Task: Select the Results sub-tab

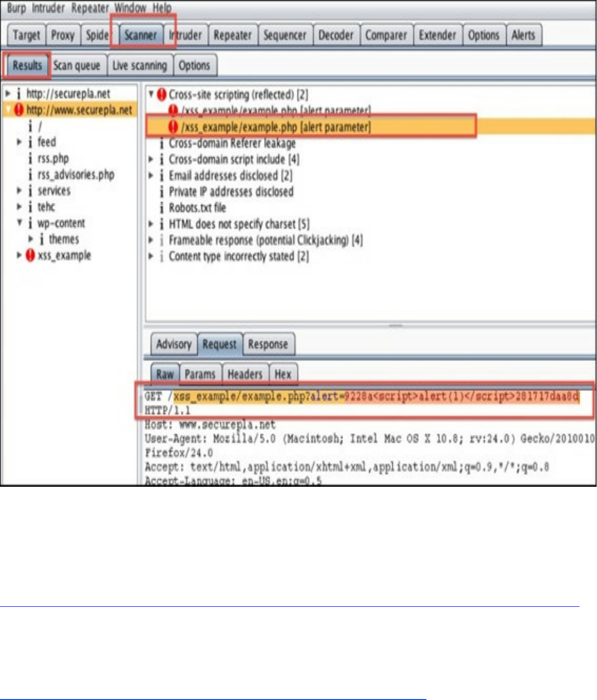Action: tap(27, 65)
